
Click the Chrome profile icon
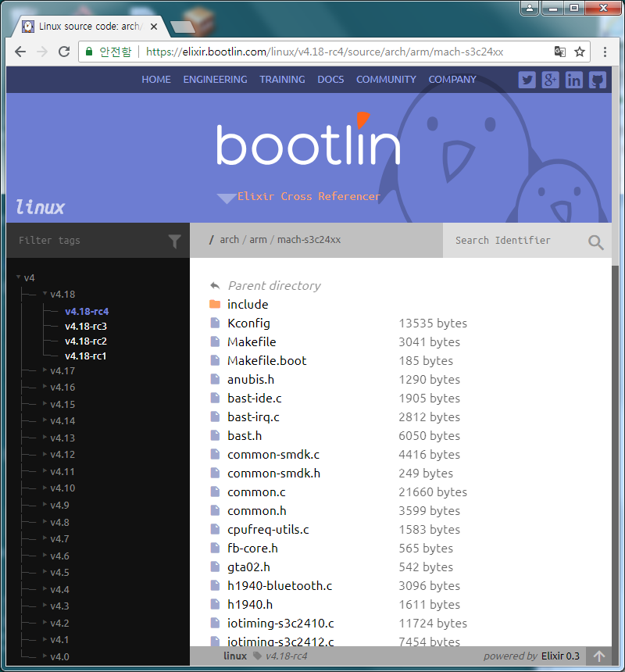[530, 8]
